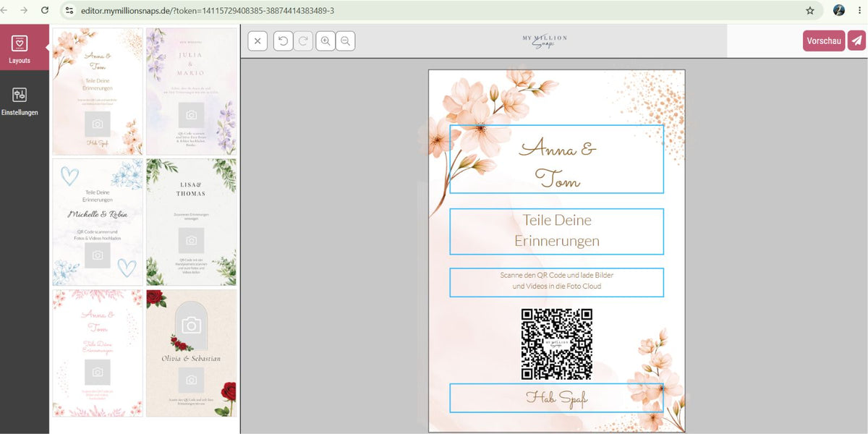The width and height of the screenshot is (868, 434).
Task: Undo the last edit
Action: 284,41
